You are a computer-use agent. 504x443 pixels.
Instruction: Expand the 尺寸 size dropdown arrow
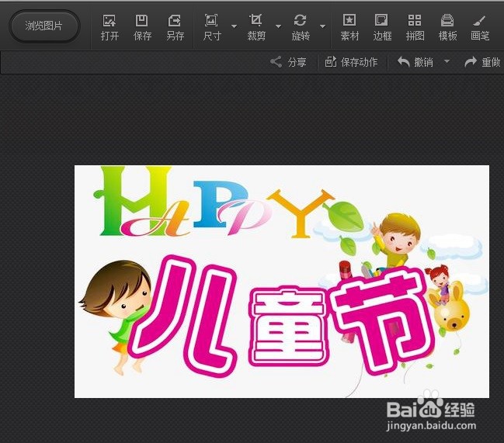click(234, 26)
